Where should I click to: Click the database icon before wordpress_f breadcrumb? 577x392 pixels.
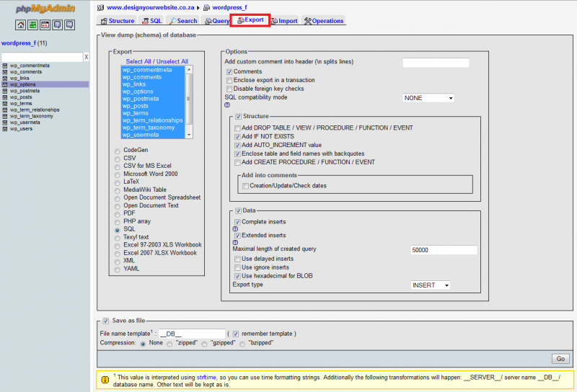(x=207, y=7)
